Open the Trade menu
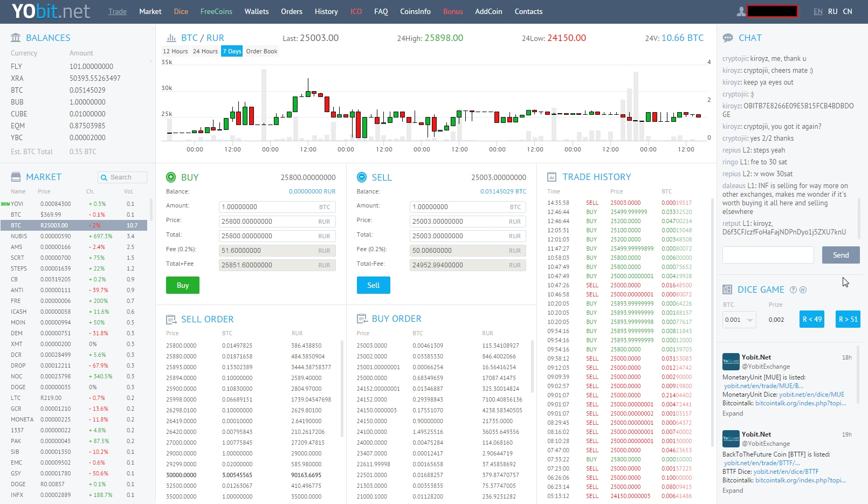Viewport: 868px width, 504px height. [118, 11]
